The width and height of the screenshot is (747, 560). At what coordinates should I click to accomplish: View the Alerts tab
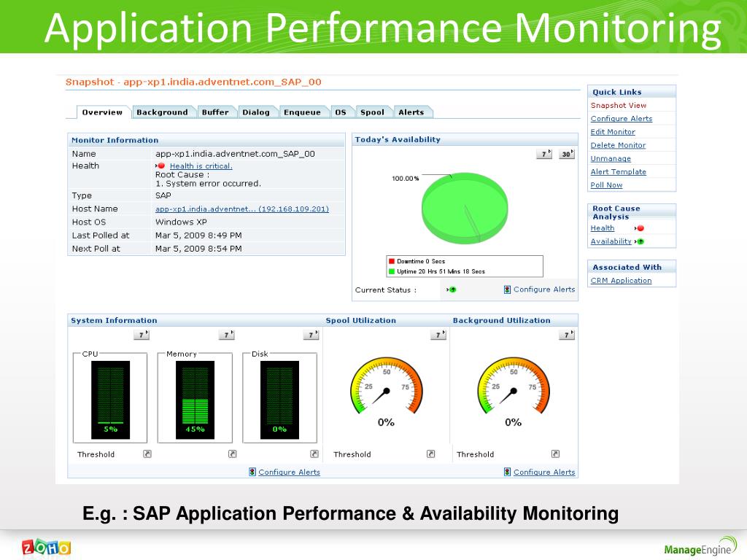(x=411, y=112)
